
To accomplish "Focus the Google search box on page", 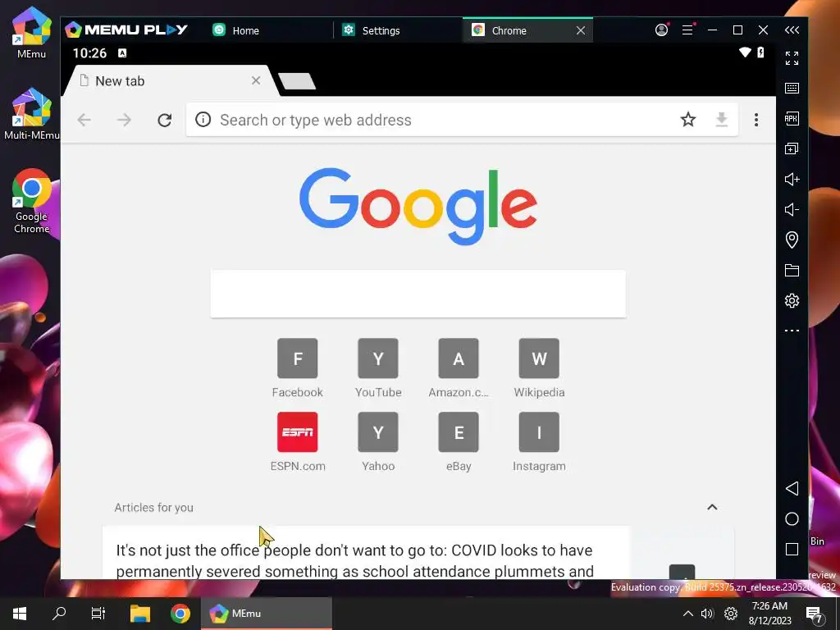I will (x=418, y=294).
